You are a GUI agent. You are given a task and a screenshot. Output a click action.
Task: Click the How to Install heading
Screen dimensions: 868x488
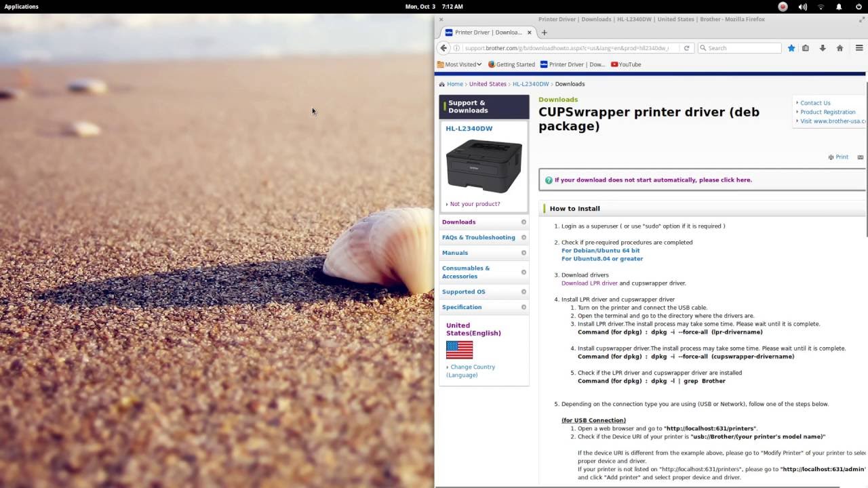[574, 209]
